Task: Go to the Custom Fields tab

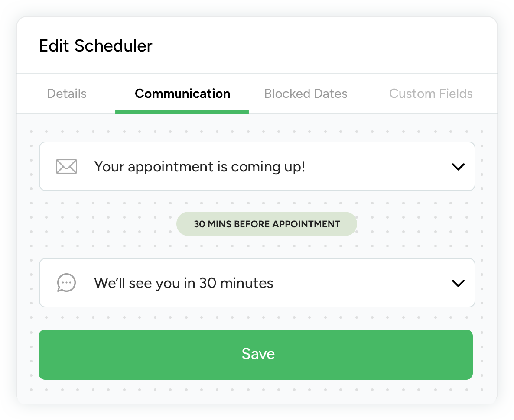Action: [x=431, y=94]
